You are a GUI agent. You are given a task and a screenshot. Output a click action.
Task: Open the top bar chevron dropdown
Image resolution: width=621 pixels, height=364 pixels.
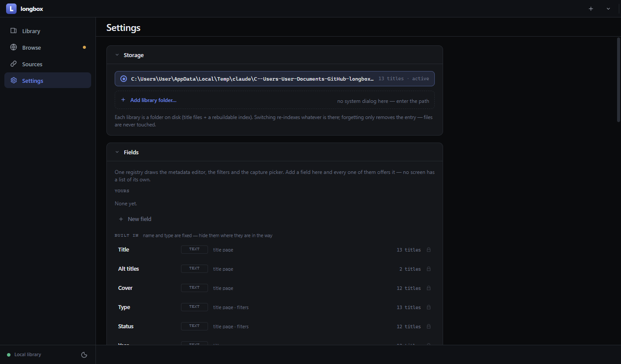click(608, 9)
